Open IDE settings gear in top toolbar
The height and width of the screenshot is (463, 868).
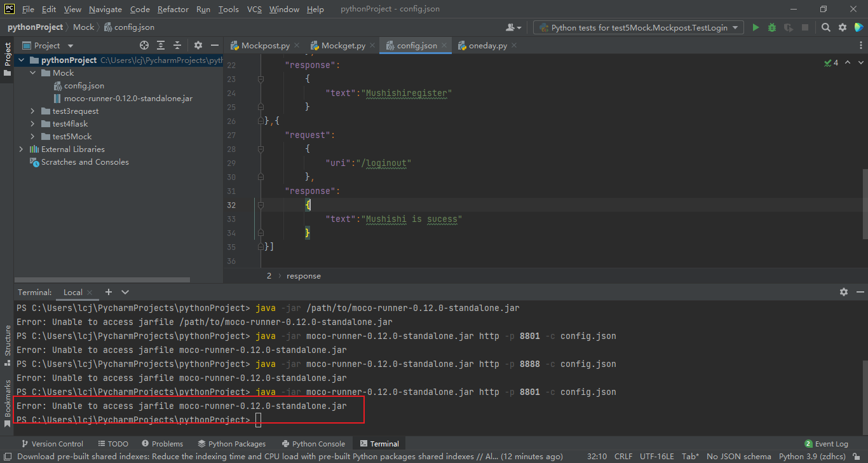843,27
